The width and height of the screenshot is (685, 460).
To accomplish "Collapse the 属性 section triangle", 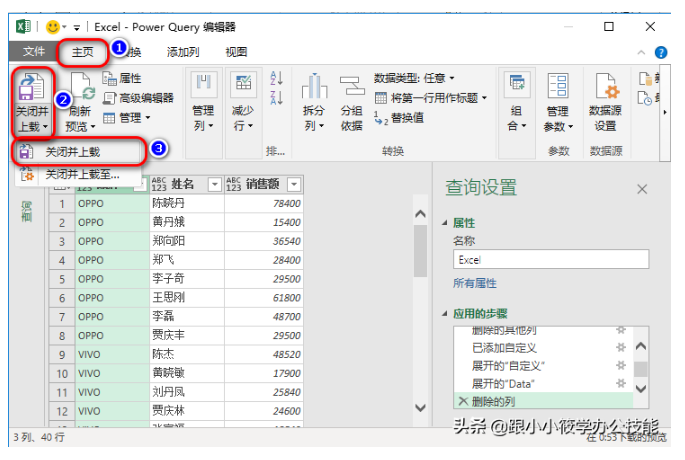I will pos(445,223).
